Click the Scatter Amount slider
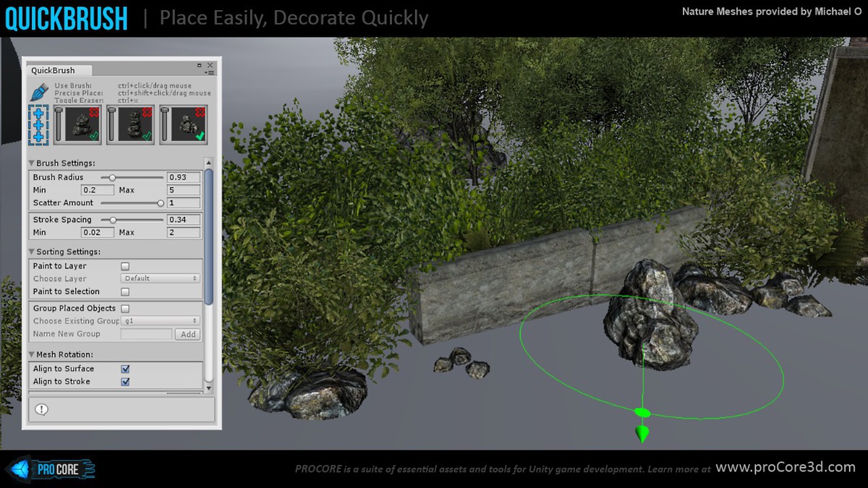 (132, 203)
